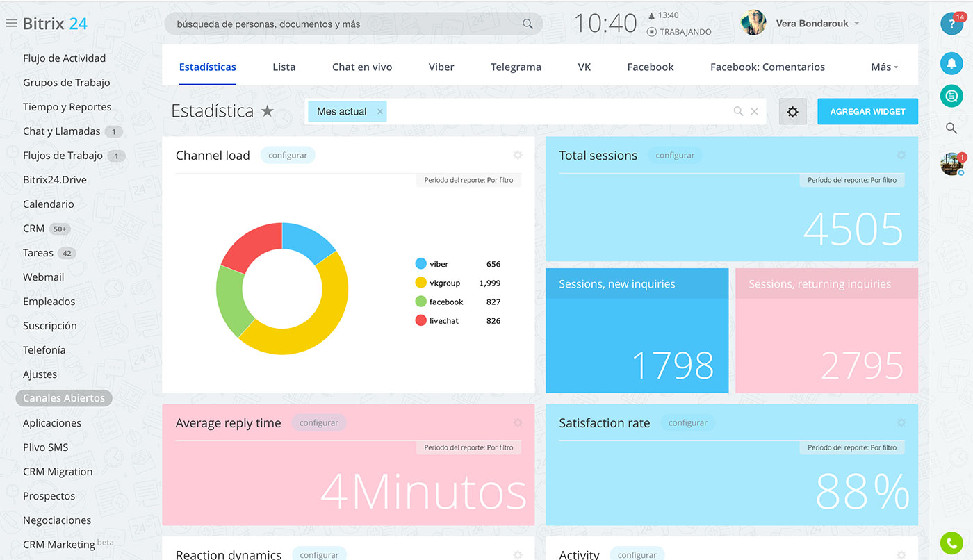Remove the Mes actual filter tag
The image size is (973, 560).
(380, 111)
